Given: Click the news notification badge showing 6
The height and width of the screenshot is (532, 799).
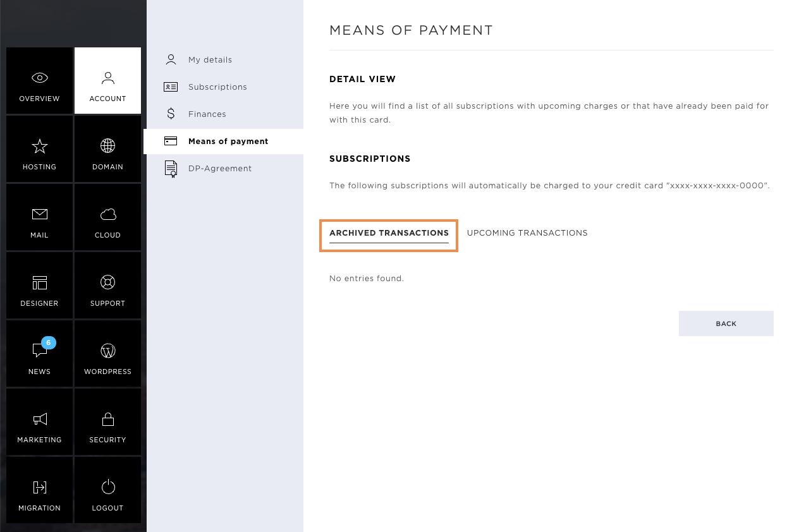Looking at the screenshot, I should tap(49, 342).
